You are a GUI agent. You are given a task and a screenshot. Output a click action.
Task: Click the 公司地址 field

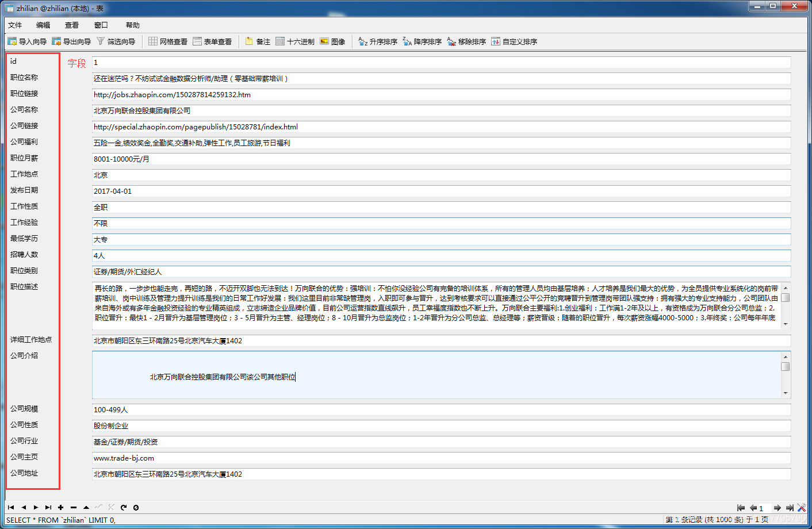441,474
